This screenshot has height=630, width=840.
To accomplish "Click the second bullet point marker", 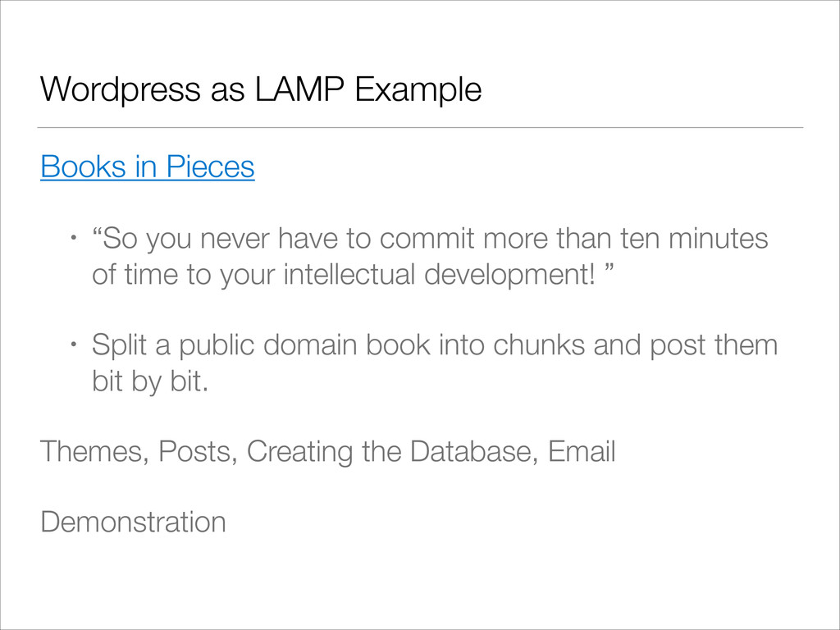I will (74, 344).
